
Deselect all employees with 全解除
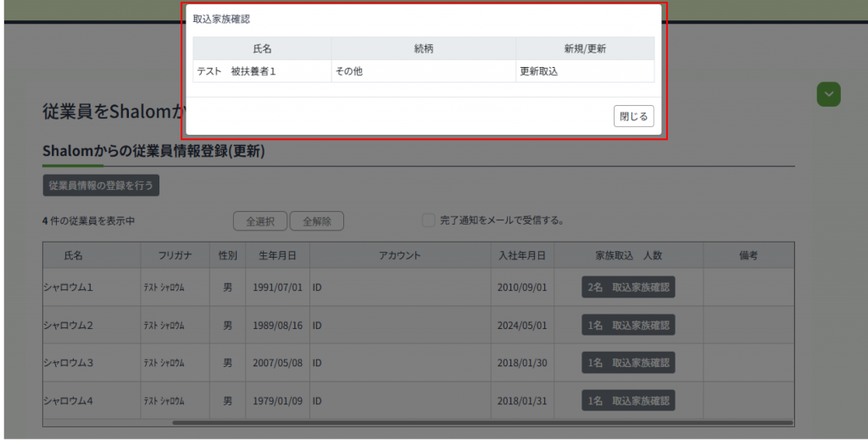(317, 220)
